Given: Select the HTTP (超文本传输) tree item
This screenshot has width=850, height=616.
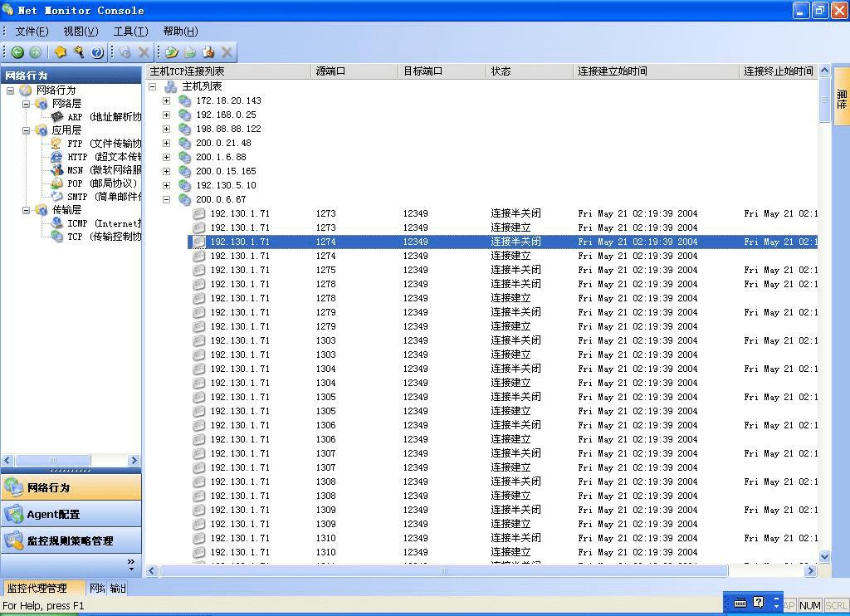Looking at the screenshot, I should click(104, 157).
